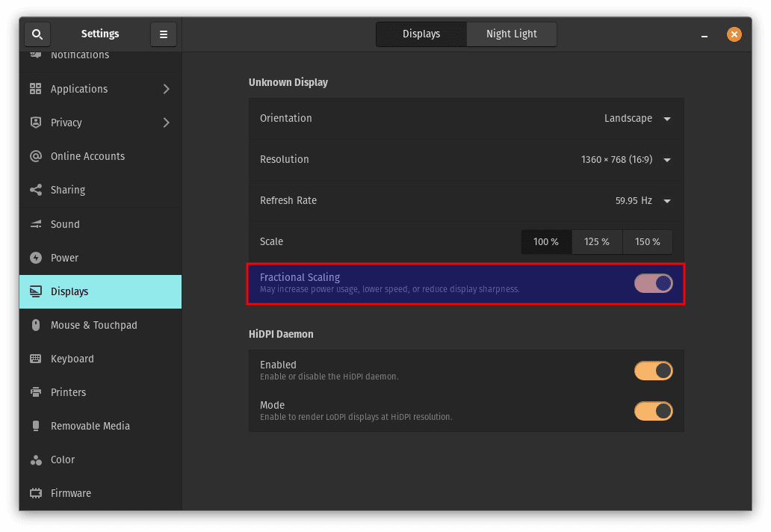Close the Settings window
771x532 pixels.
(x=734, y=34)
